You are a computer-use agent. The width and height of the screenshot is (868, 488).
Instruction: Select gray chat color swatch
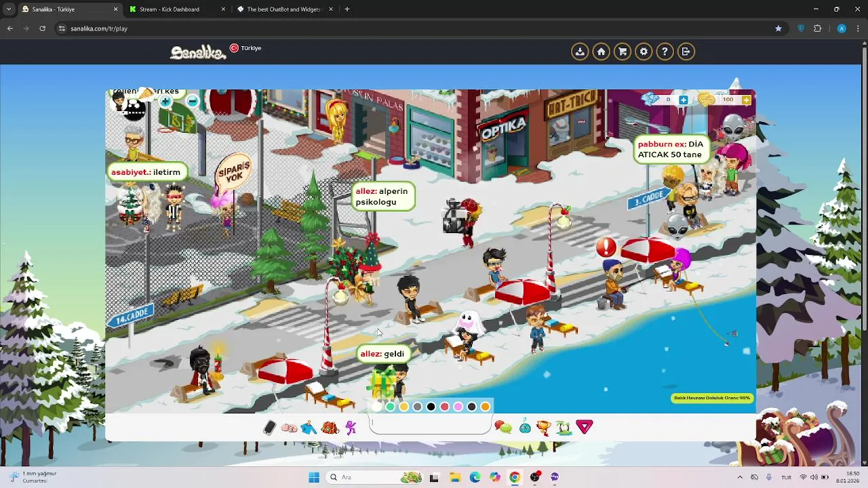[418, 407]
